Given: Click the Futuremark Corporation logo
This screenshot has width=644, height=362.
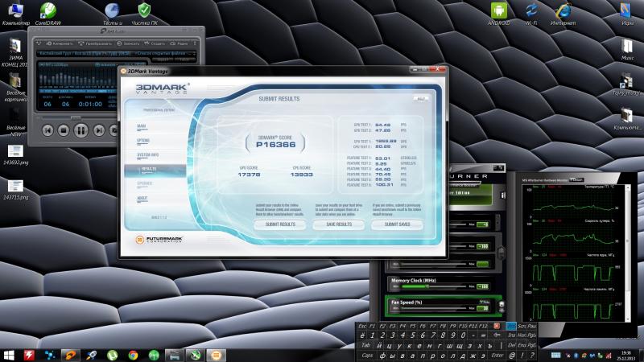Looking at the screenshot, I should 159,239.
